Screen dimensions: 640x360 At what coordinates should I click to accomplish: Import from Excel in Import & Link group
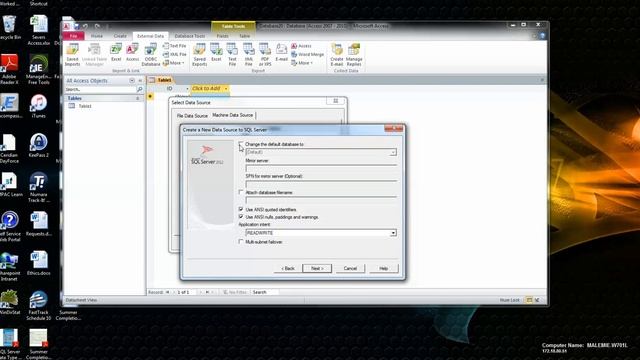(116, 53)
